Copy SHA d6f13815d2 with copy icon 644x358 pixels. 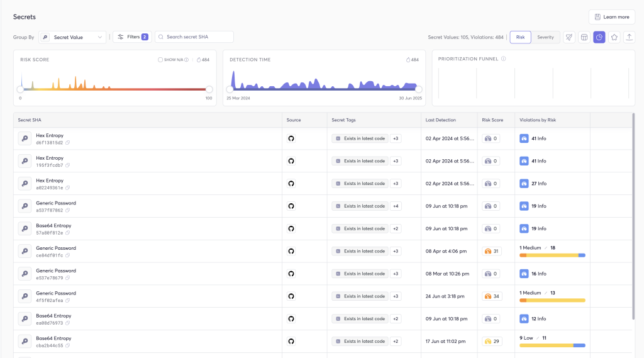68,143
